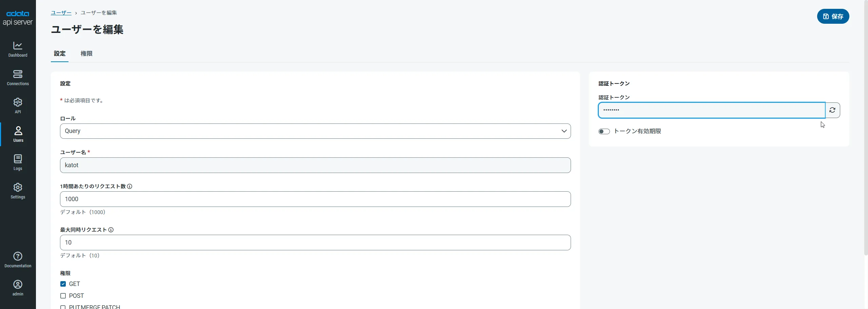Go to Connections in the sidebar
The height and width of the screenshot is (309, 868).
click(x=18, y=74)
